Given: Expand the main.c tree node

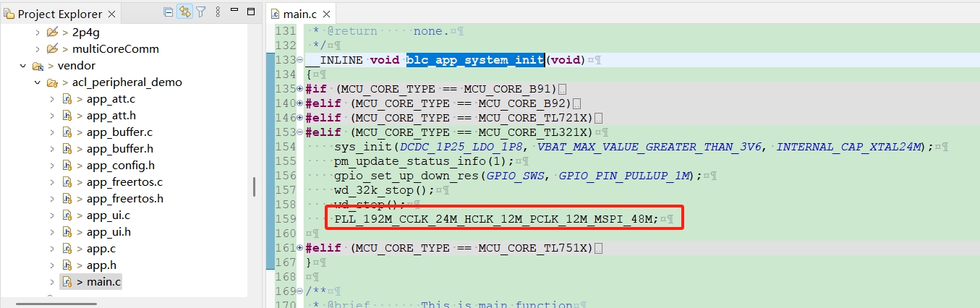Looking at the screenshot, I should (x=52, y=282).
